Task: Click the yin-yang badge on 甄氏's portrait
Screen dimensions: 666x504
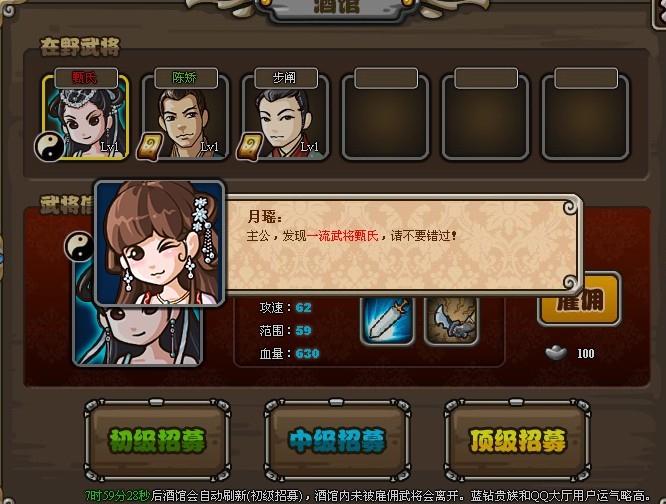Action: 49,146
